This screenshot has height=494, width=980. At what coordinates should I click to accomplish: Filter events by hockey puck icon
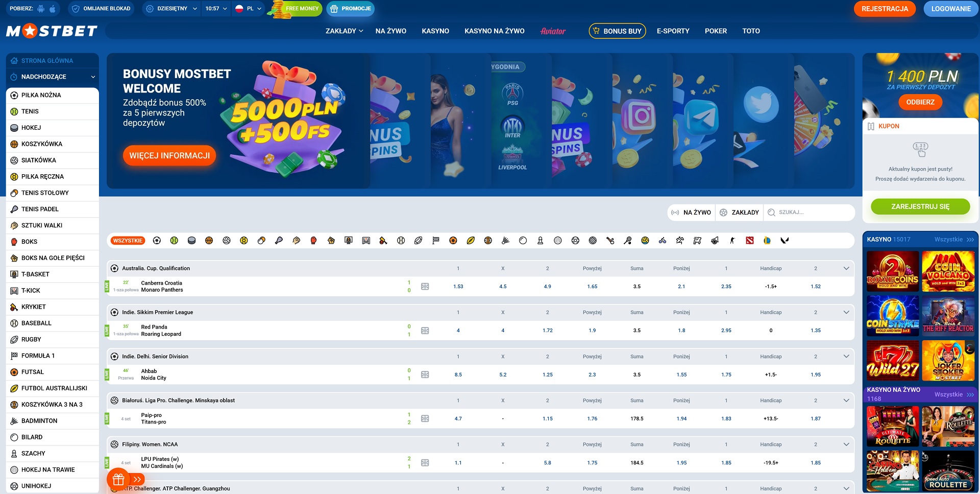[x=191, y=241]
